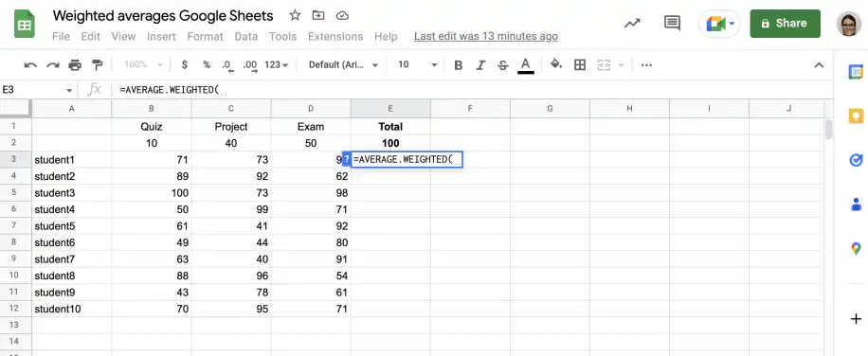This screenshot has width=868, height=356.
Task: Start a Google Meet call
Action: 715,24
